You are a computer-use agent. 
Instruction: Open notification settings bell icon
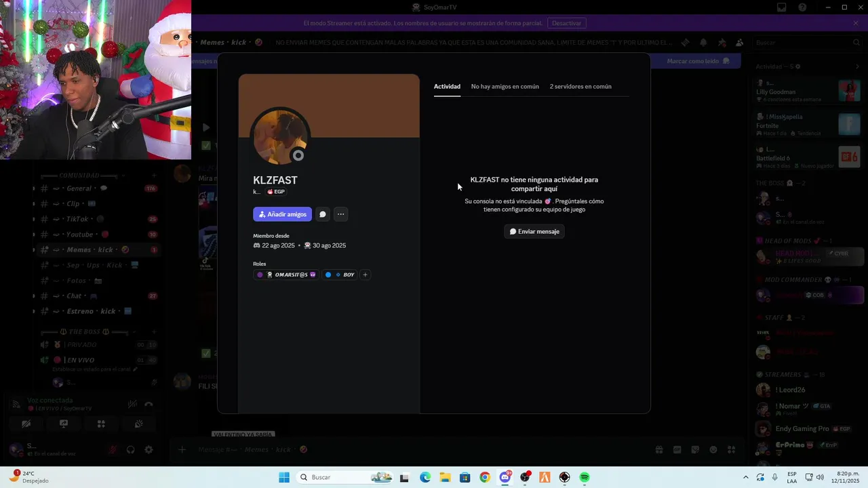point(703,42)
